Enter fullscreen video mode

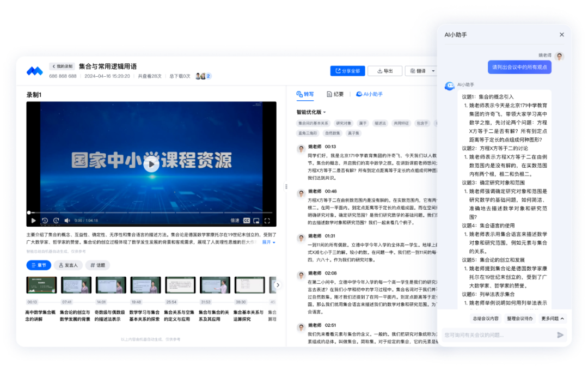(267, 221)
